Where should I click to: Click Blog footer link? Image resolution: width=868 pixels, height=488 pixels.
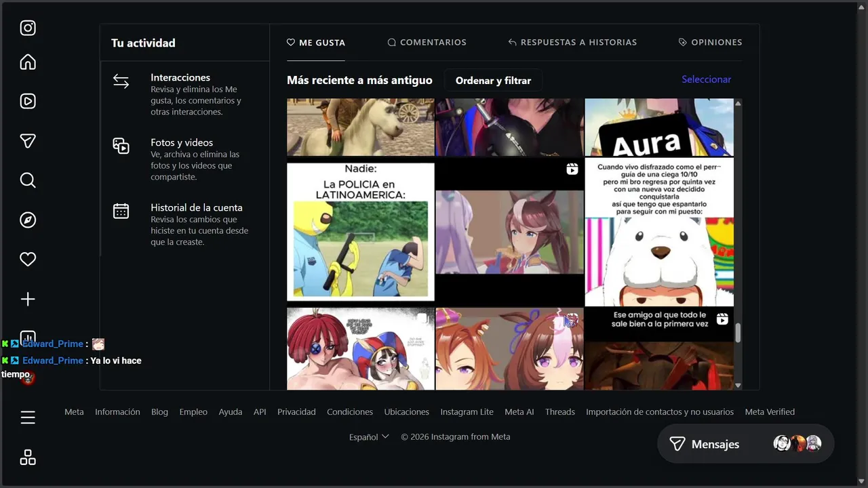[159, 411]
